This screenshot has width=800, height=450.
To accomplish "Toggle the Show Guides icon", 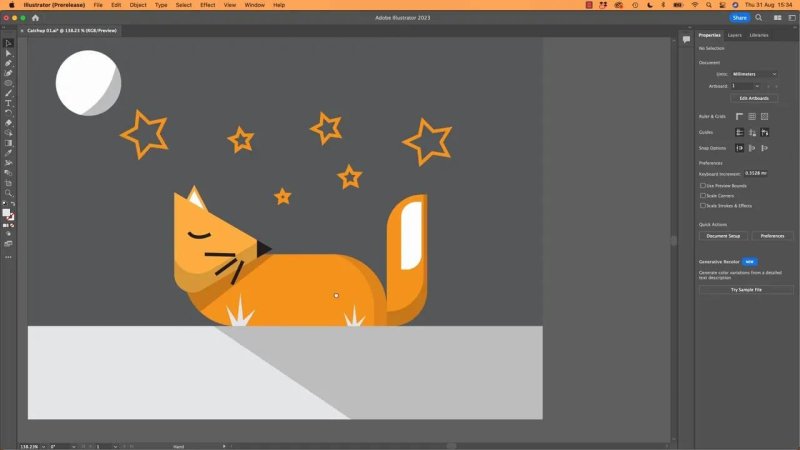I will tap(739, 133).
